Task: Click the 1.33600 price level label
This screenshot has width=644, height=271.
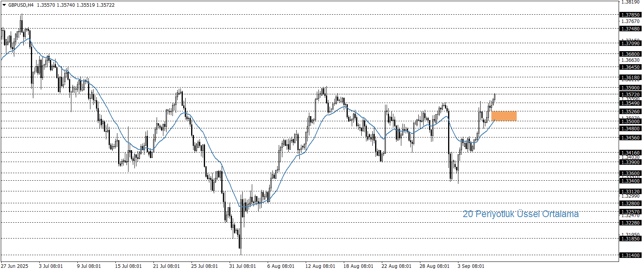Action: pyautogui.click(x=630, y=173)
